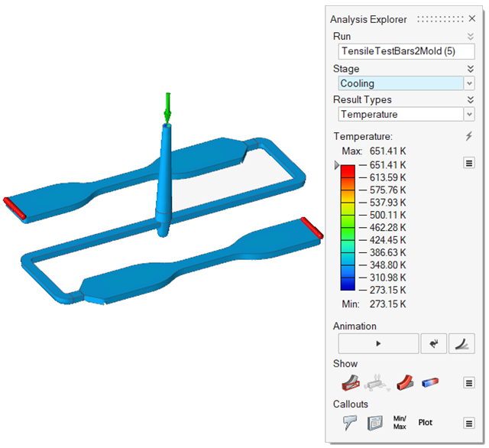Open the Show options list menu
This screenshot has height=448, width=489.
tap(469, 383)
